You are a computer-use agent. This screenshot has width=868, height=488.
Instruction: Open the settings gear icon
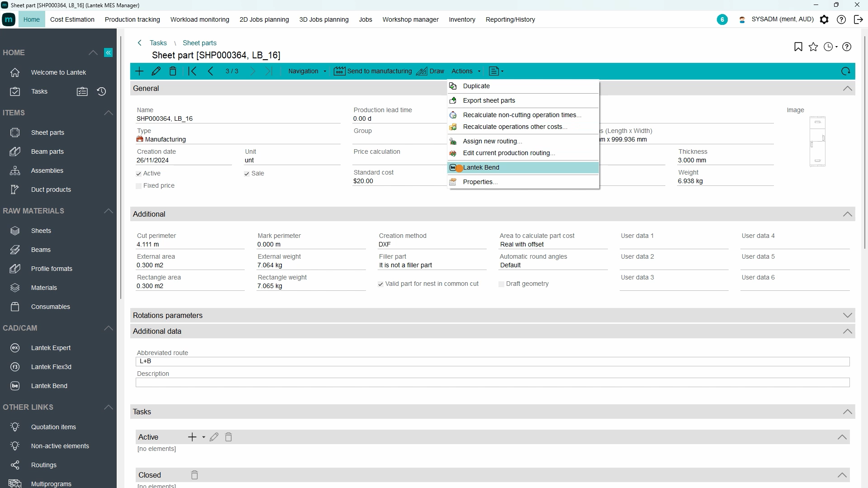(x=824, y=19)
